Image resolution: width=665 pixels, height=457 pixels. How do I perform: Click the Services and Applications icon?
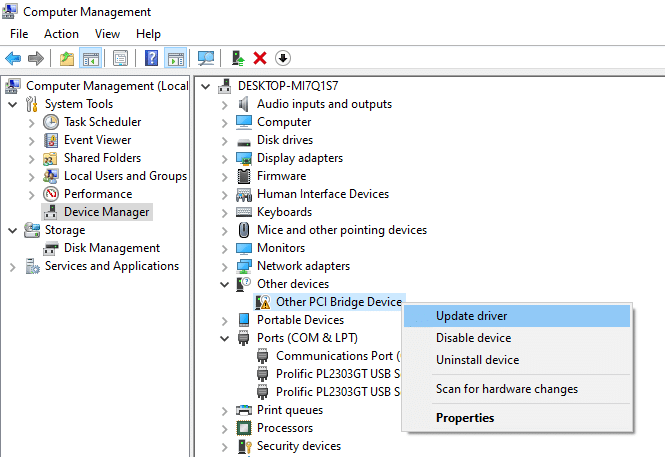32,266
